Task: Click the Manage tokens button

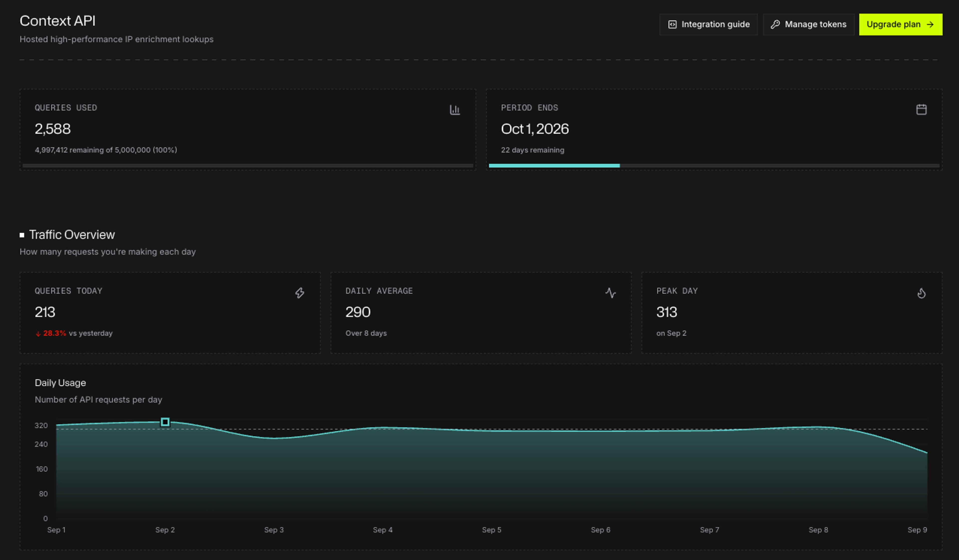Action: pos(808,24)
